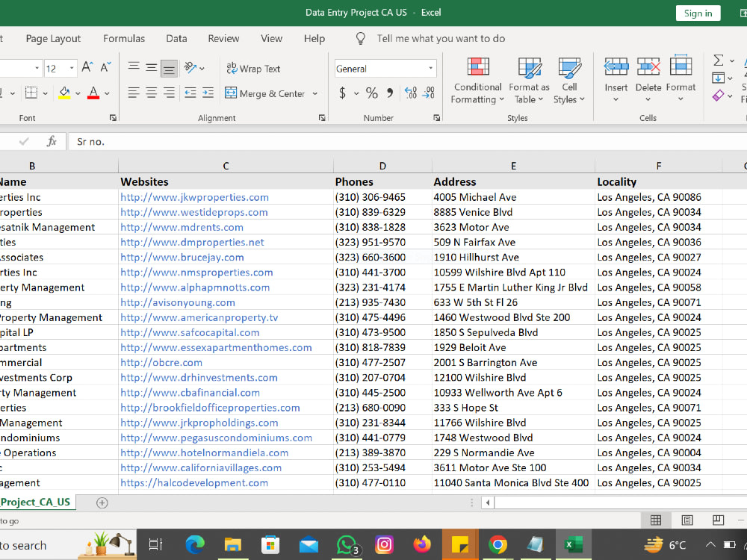Expand the Merge & Center dropdown arrow
Screen dimensions: 747x560
(x=315, y=94)
